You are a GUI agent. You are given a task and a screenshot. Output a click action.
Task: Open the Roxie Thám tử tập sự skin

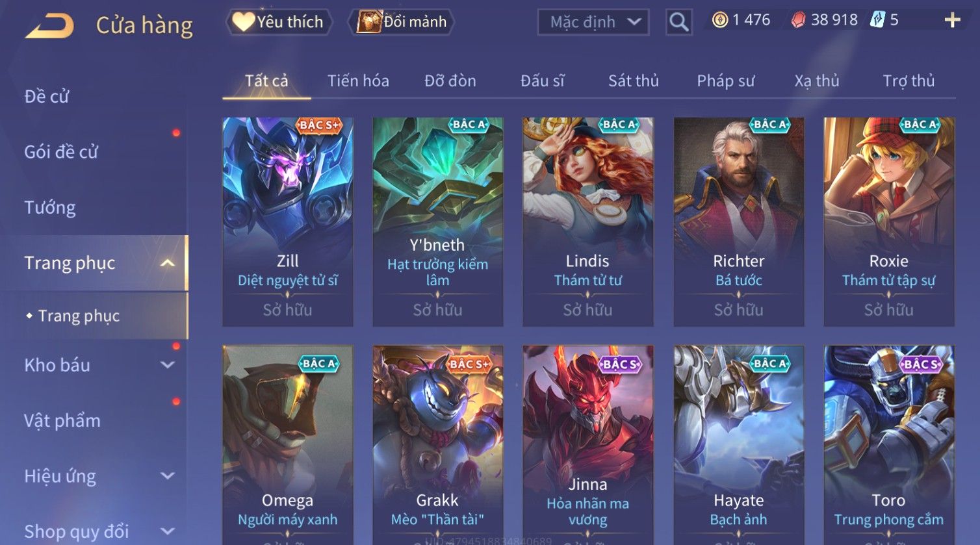pos(889,222)
